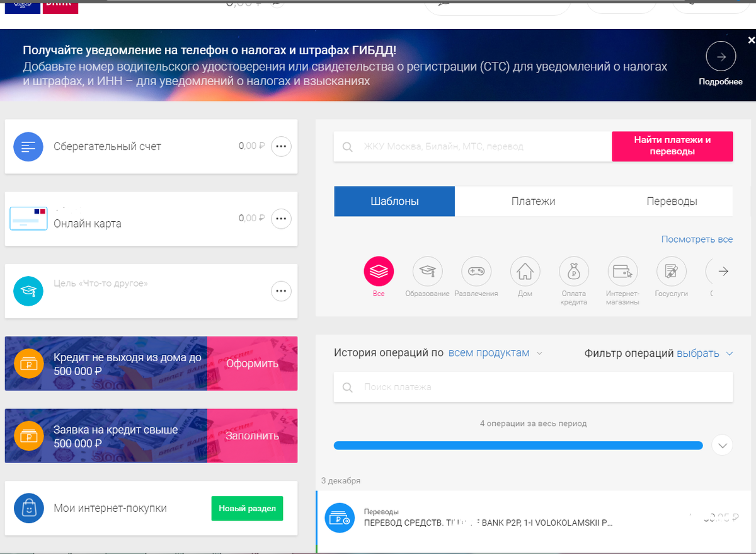Select the Развлечения gamepad icon
The height and width of the screenshot is (554, 756).
[476, 272]
